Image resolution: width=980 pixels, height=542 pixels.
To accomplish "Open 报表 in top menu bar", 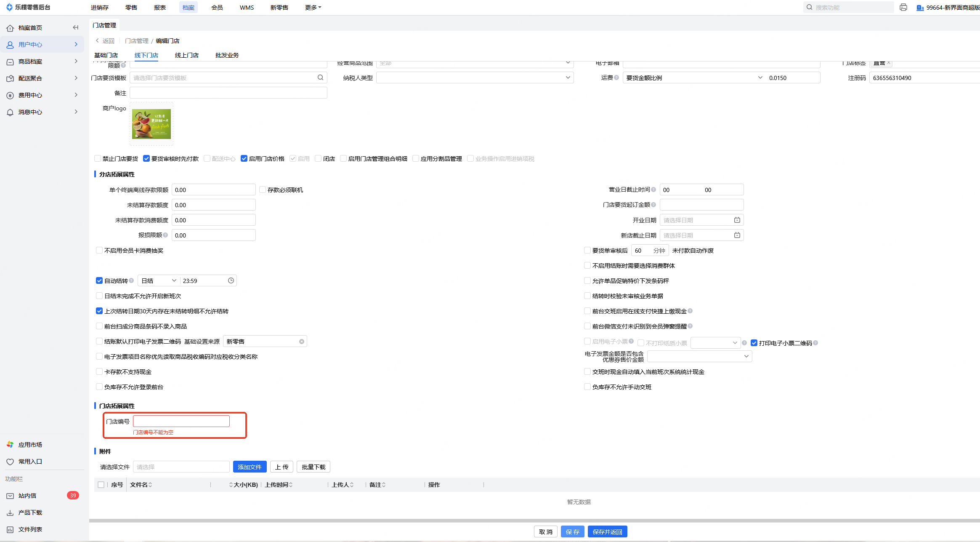I will coord(159,7).
